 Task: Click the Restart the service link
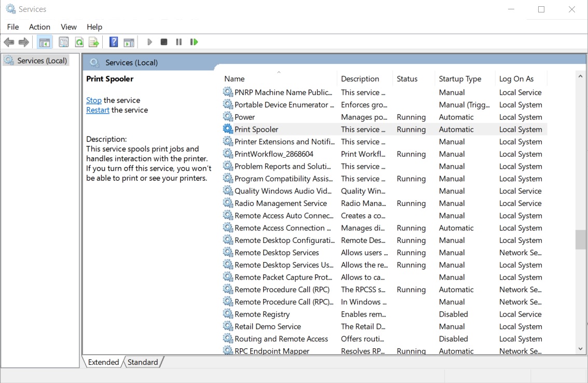(x=98, y=110)
